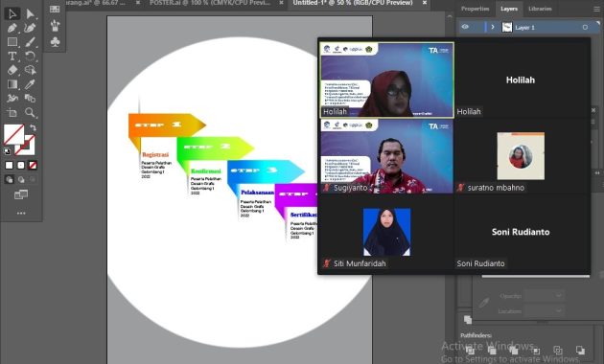Image resolution: width=604 pixels, height=364 pixels.
Task: Pick the Rectangle tool
Action: coord(12,42)
